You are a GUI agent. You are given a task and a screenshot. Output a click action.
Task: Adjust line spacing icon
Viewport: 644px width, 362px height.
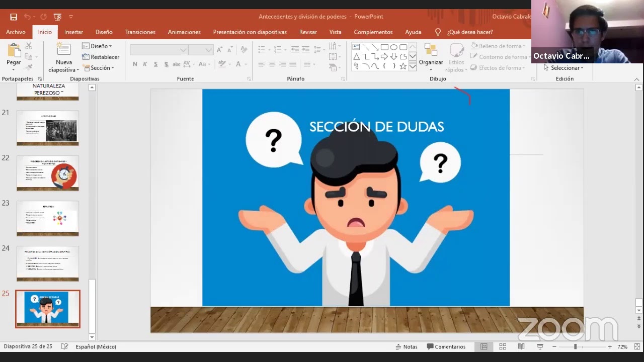(318, 49)
